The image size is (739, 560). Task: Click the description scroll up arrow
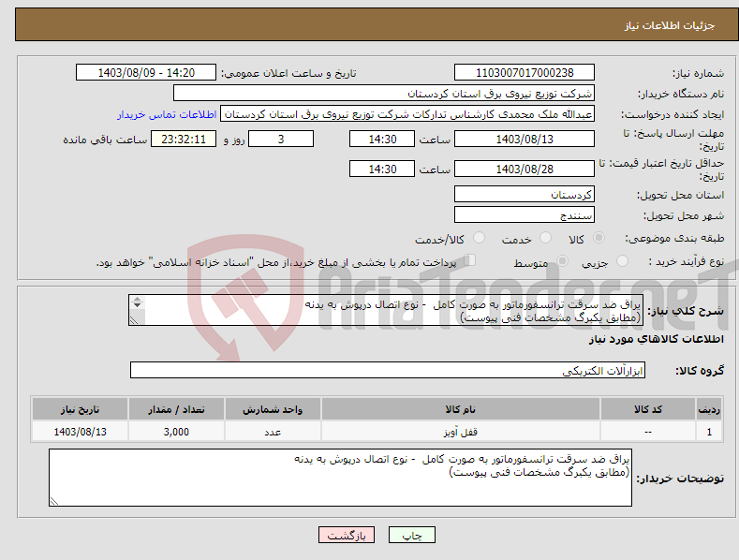click(x=137, y=299)
